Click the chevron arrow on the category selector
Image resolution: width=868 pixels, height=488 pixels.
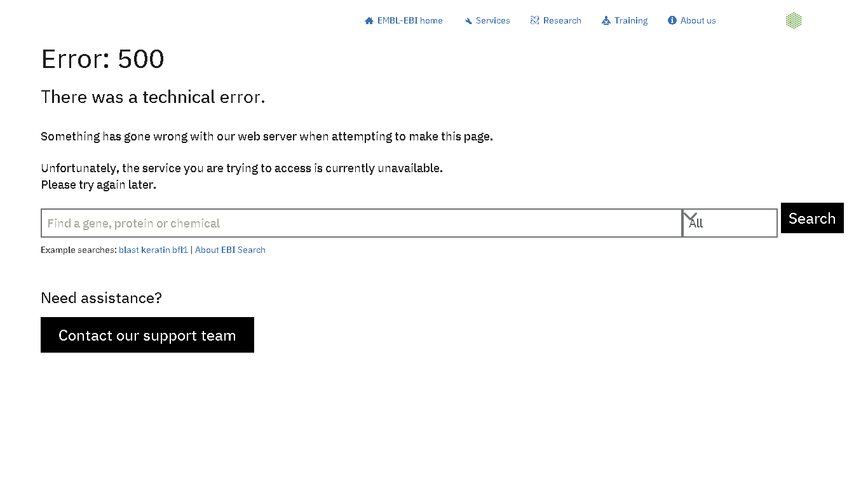[x=690, y=217]
